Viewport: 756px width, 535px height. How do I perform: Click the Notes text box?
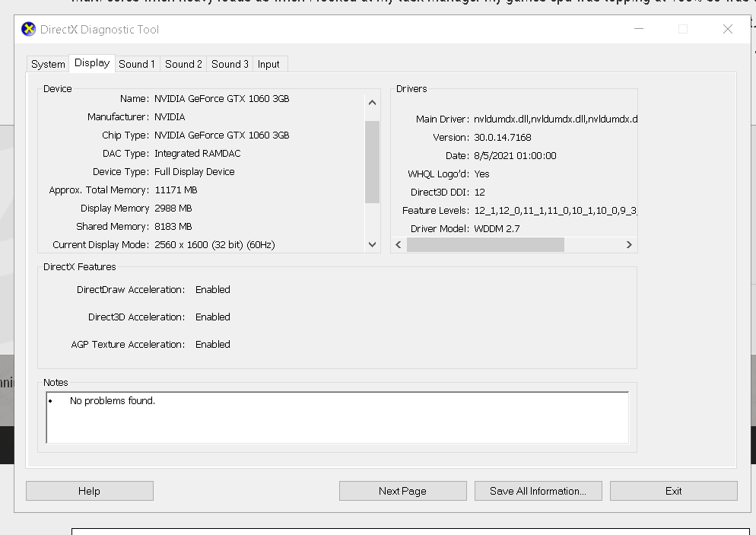click(338, 417)
